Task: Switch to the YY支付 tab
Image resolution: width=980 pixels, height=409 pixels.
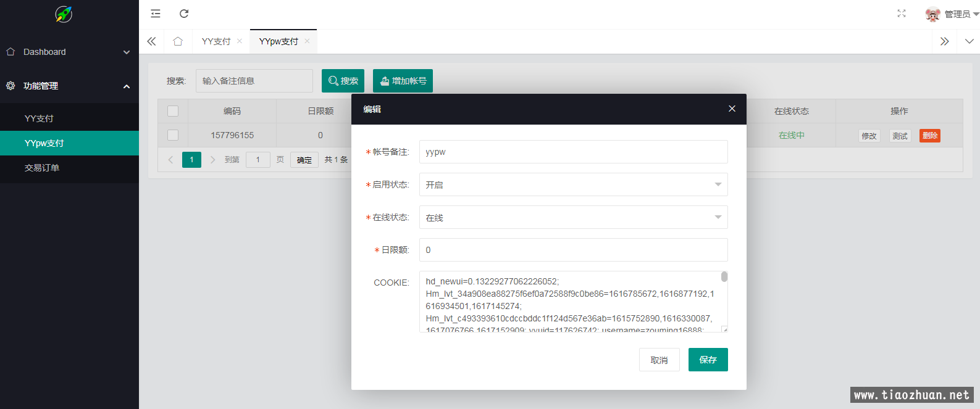Action: [x=216, y=41]
